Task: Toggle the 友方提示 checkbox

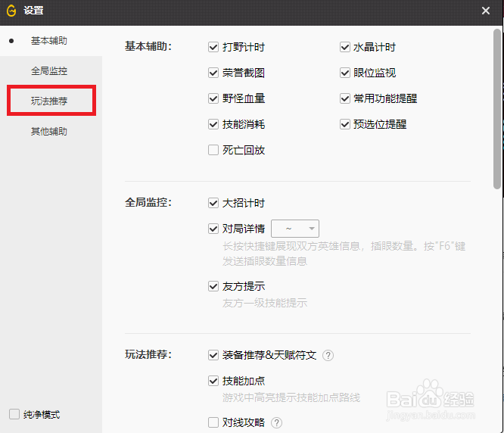Action: [x=213, y=286]
